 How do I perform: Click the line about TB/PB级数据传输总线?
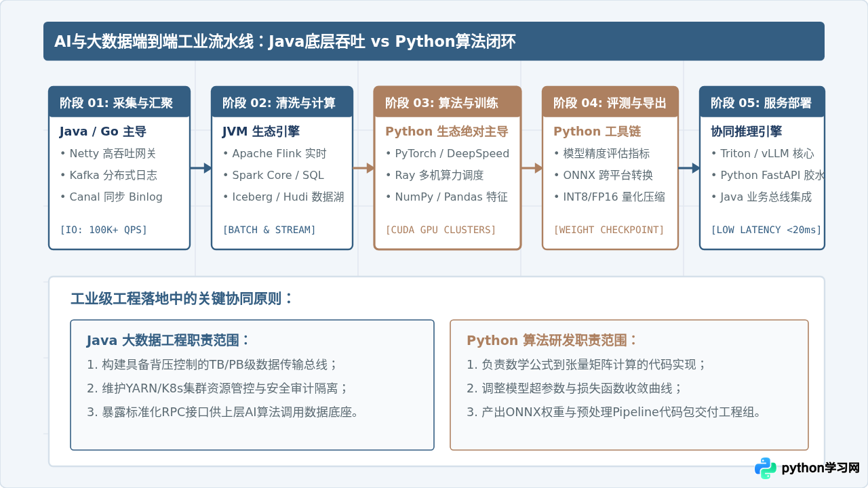point(212,365)
